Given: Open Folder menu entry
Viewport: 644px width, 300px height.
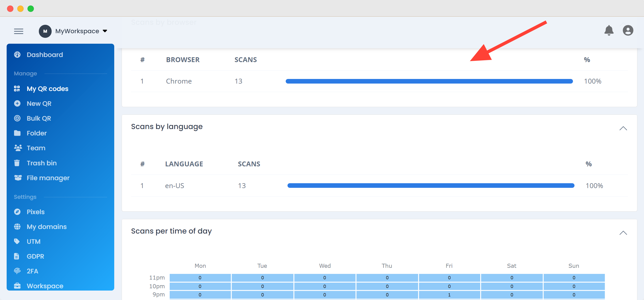Looking at the screenshot, I should coord(37,133).
